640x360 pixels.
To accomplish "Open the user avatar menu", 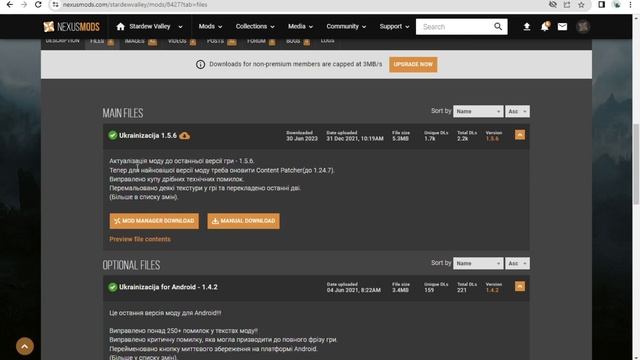I will [x=583, y=27].
